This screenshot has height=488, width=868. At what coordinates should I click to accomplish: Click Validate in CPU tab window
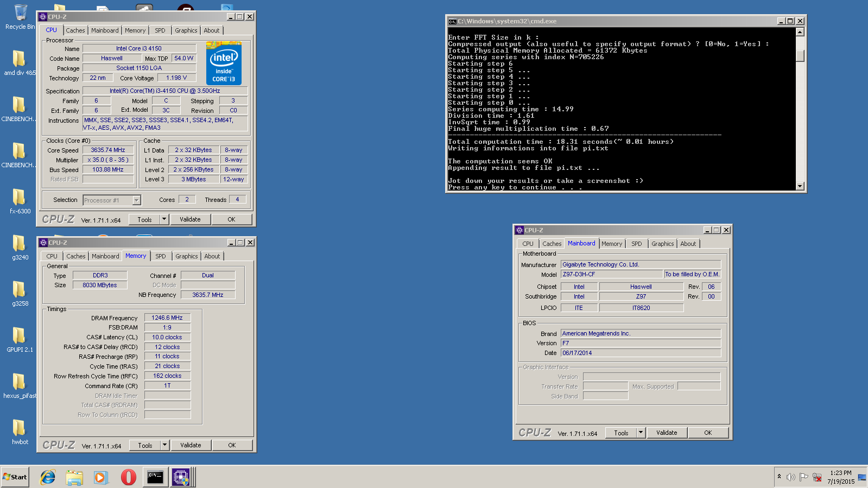[x=190, y=219]
